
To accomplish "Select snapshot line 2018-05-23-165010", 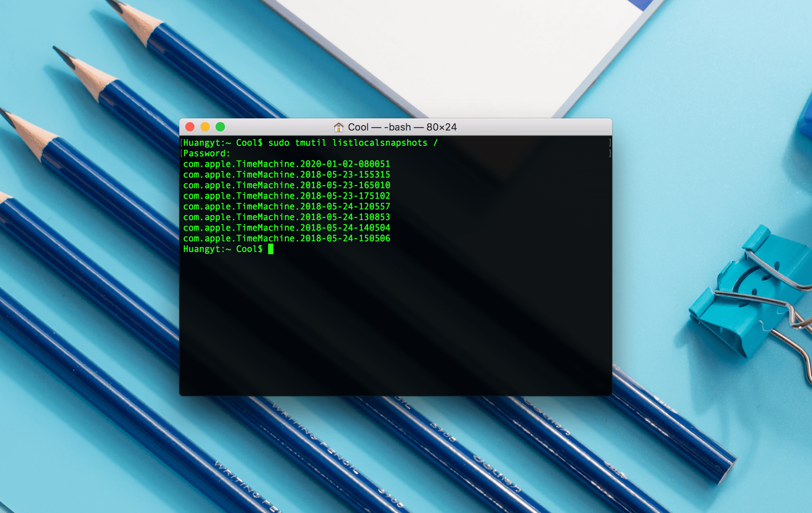I will [x=287, y=185].
